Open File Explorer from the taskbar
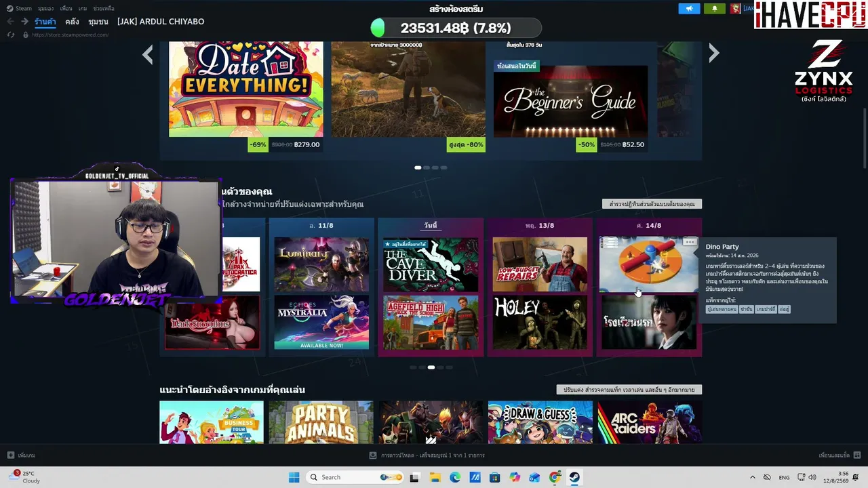This screenshot has height=488, width=868. point(435,477)
